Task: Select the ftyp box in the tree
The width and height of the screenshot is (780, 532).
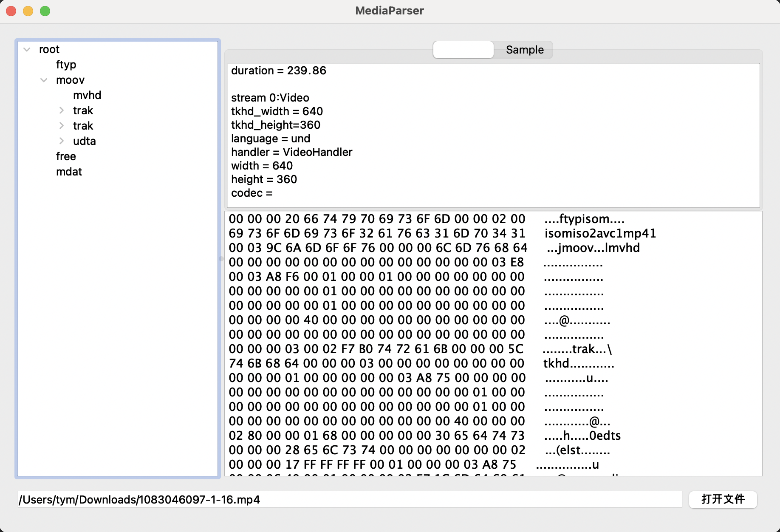Action: click(66, 64)
